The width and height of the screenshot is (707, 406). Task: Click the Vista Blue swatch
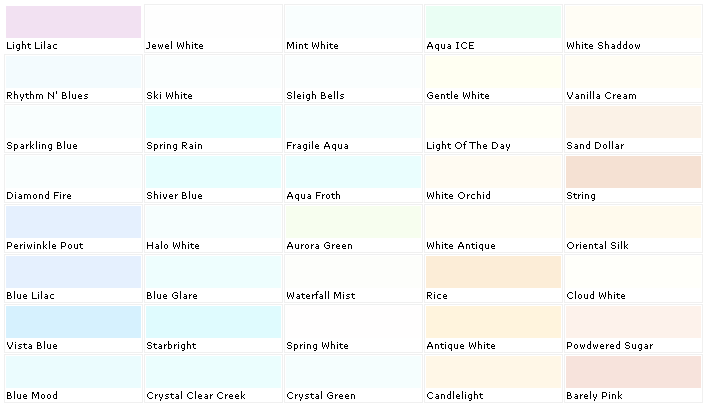[73, 322]
